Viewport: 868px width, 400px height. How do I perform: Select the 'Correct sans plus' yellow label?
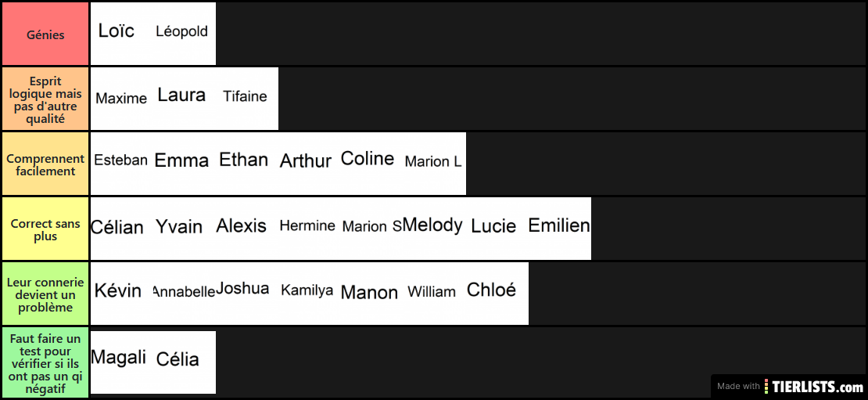[45, 229]
